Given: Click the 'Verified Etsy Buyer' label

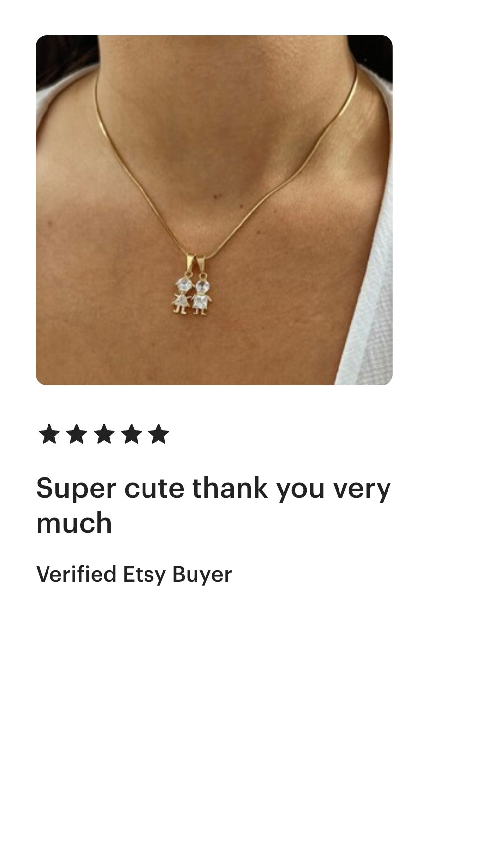Looking at the screenshot, I should (134, 575).
